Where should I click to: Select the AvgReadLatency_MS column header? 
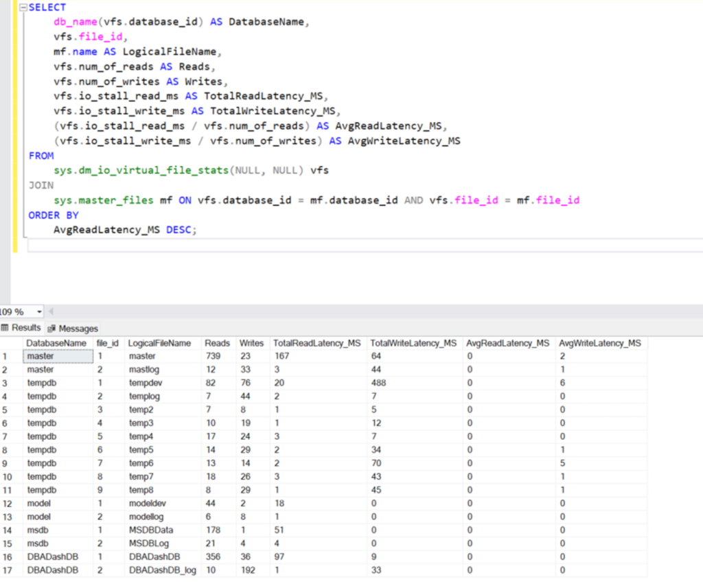click(x=507, y=342)
